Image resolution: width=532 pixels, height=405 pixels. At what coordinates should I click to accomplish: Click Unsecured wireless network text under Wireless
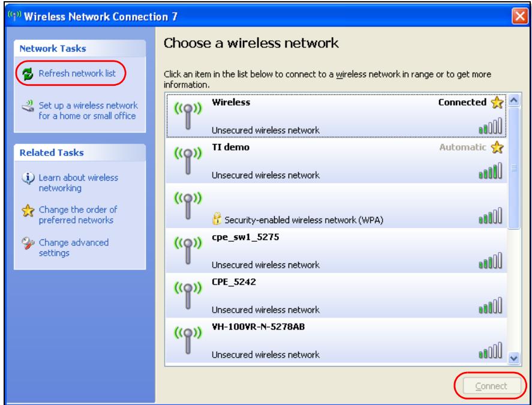coord(265,130)
